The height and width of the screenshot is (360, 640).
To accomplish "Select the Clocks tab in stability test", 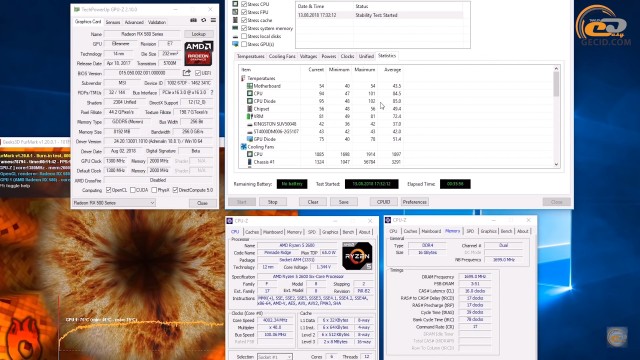I will 347,56.
